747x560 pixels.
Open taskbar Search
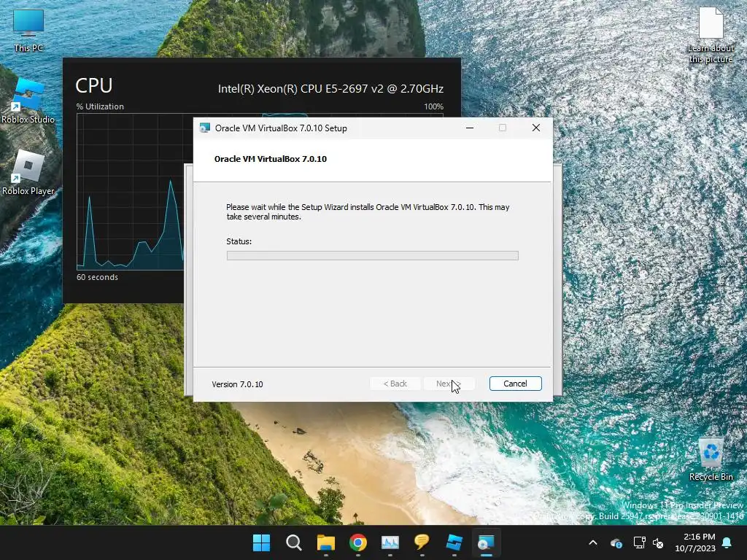(293, 542)
